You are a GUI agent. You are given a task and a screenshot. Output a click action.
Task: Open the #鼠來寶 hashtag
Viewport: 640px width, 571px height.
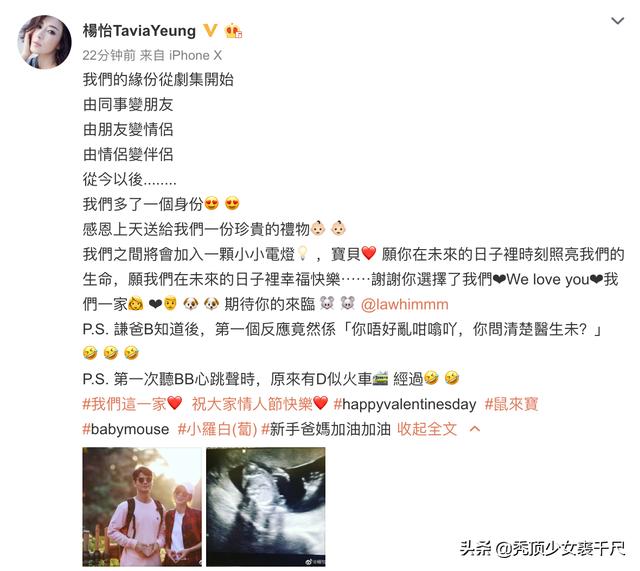[x=511, y=404]
